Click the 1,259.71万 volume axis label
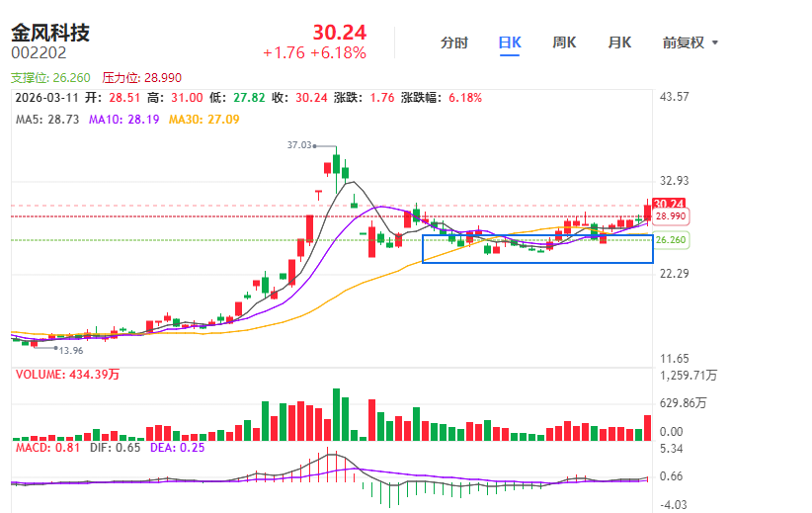This screenshot has height=513, width=812. 689,376
